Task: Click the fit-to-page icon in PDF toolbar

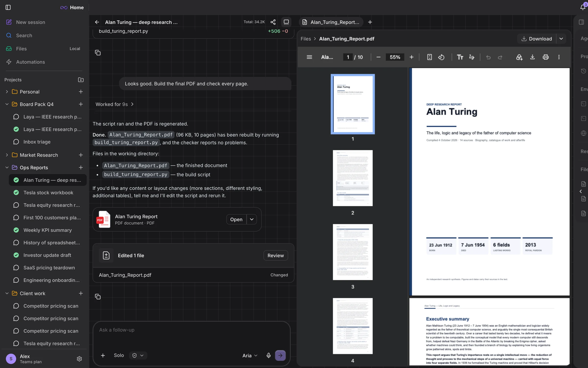Action: [429, 57]
